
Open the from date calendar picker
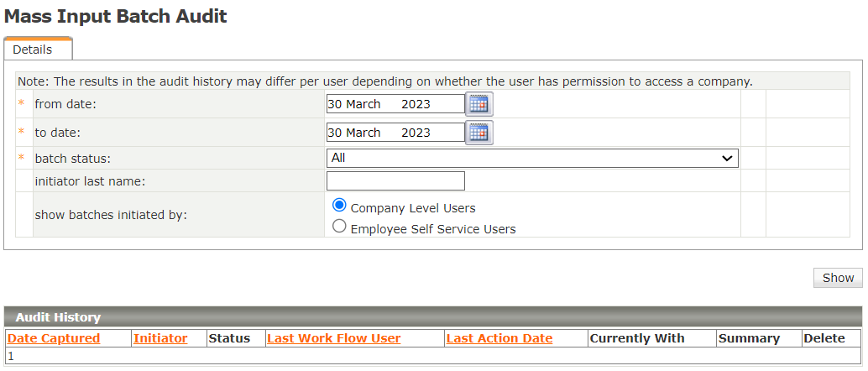[479, 104]
